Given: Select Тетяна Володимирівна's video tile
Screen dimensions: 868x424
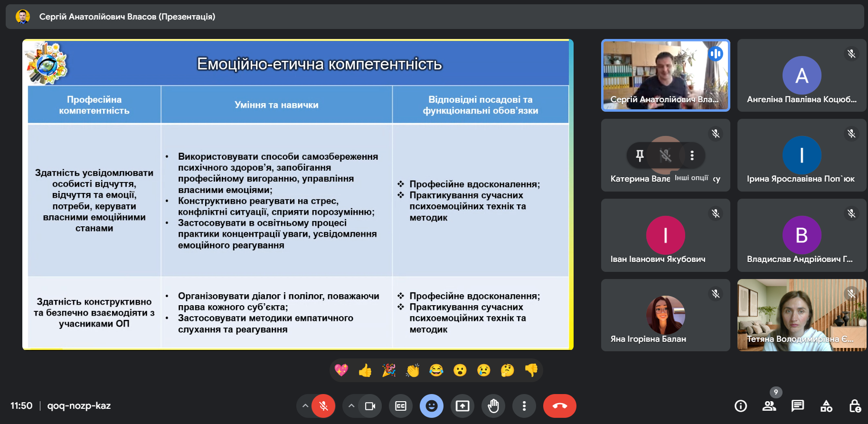Looking at the screenshot, I should point(802,315).
